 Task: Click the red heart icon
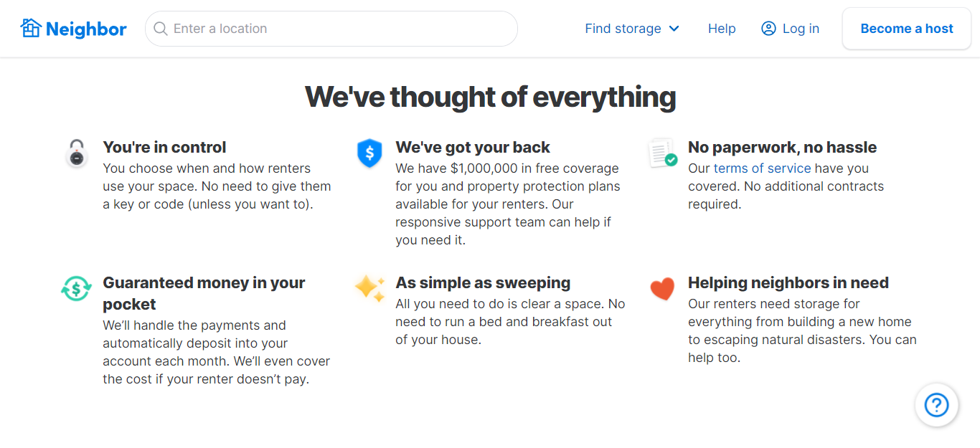pos(662,289)
